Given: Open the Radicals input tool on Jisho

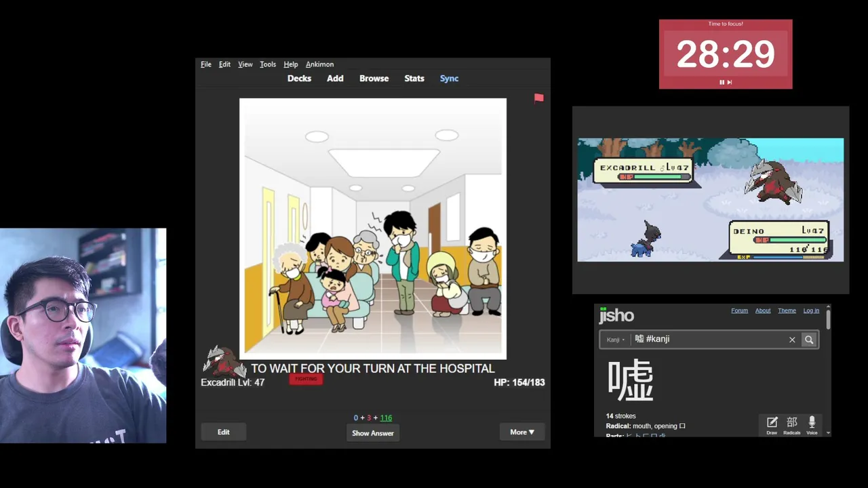Looking at the screenshot, I should point(791,426).
